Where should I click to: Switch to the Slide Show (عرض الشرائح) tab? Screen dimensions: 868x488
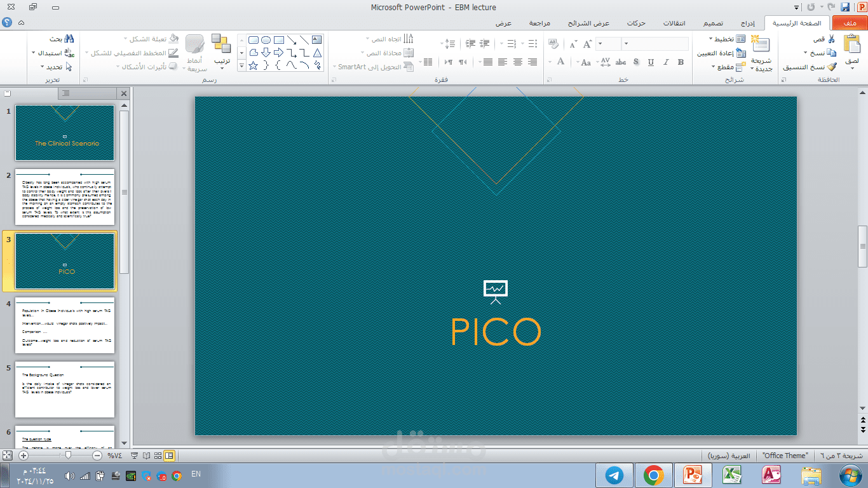(588, 23)
